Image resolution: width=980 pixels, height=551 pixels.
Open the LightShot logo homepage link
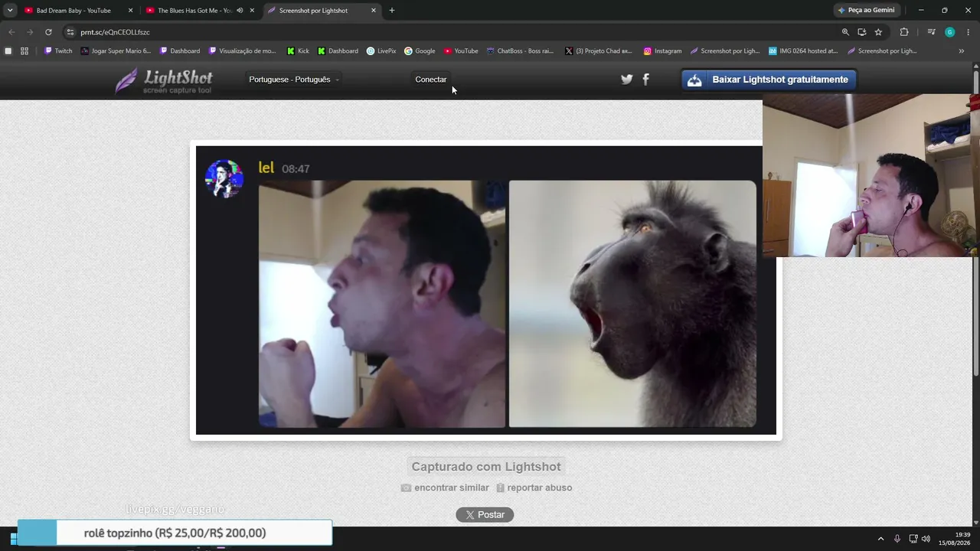click(164, 80)
